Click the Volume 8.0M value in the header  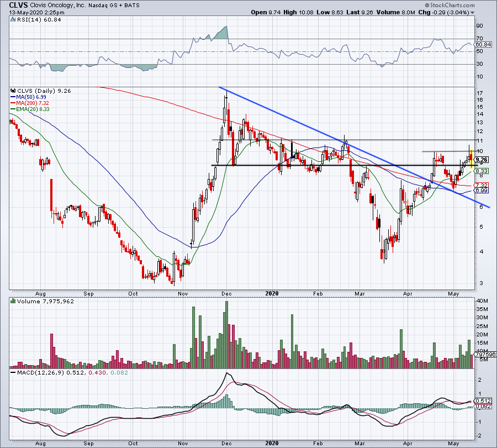point(395,12)
